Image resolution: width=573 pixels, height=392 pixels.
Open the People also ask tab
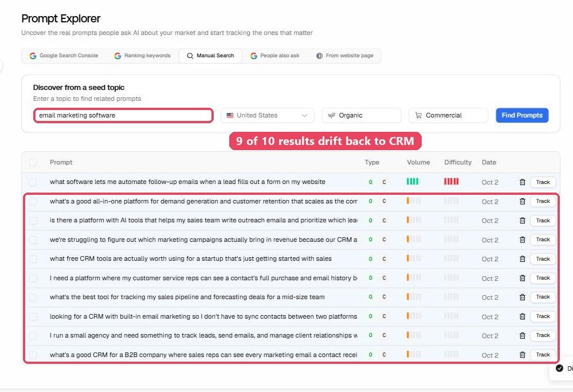pyautogui.click(x=275, y=56)
